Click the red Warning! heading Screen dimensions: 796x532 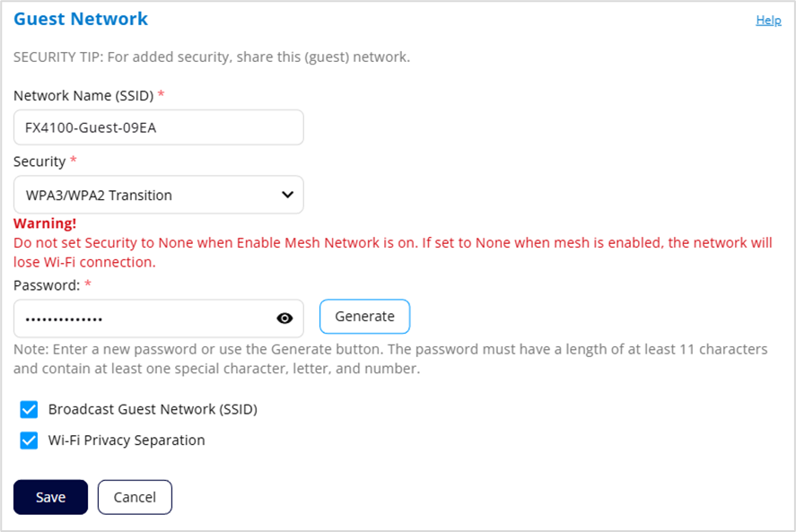45,223
